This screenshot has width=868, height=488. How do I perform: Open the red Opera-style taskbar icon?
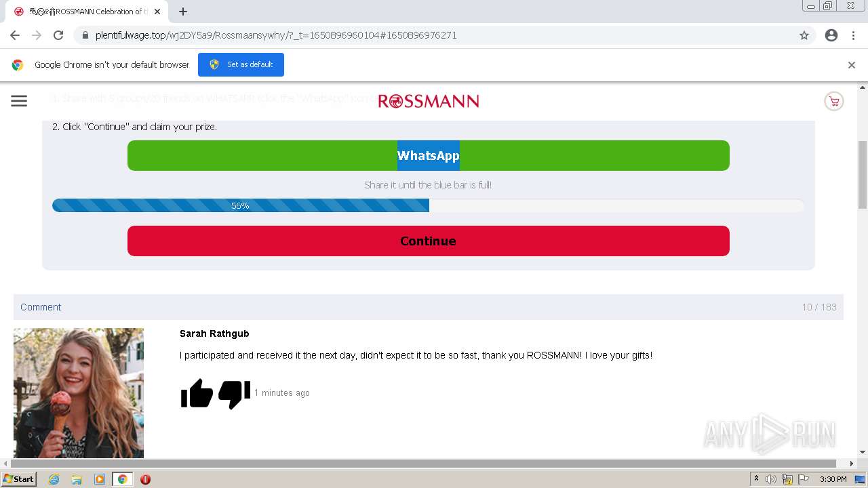[x=145, y=479]
